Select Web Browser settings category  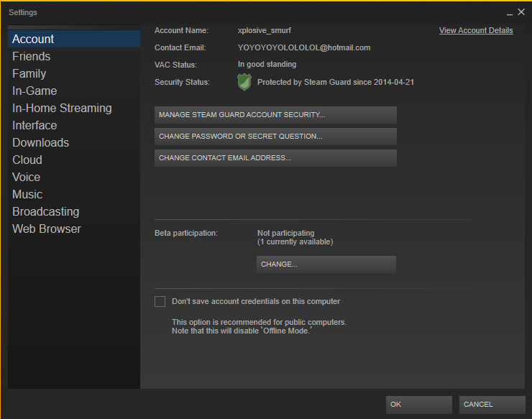pos(74,229)
